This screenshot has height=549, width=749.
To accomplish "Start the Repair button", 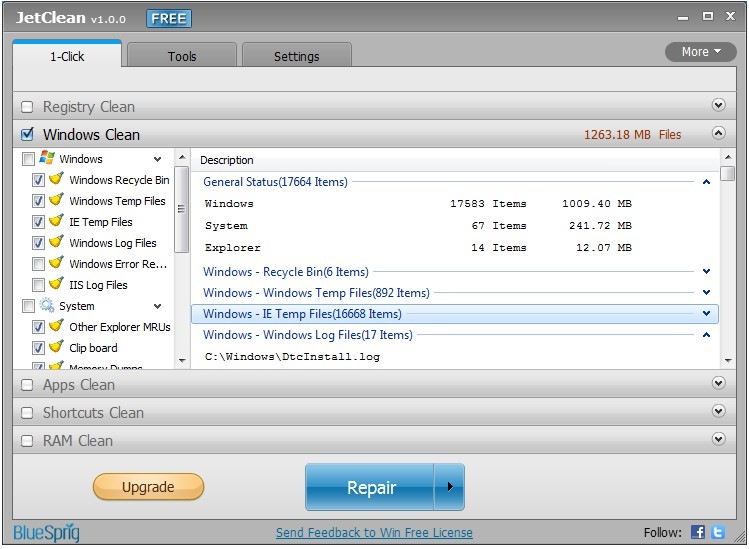I will 370,487.
